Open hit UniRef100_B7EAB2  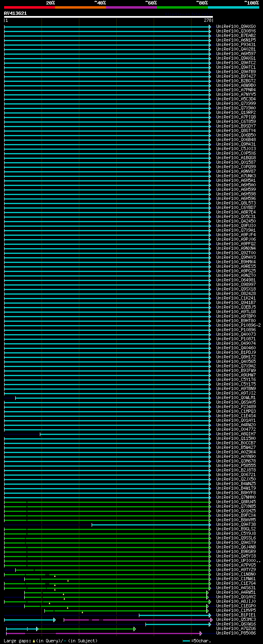(236, 35)
